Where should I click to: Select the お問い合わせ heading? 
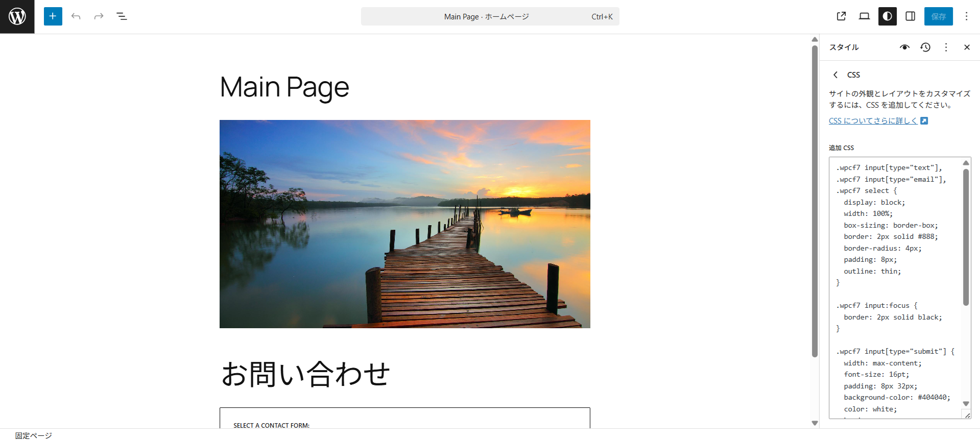pos(305,374)
